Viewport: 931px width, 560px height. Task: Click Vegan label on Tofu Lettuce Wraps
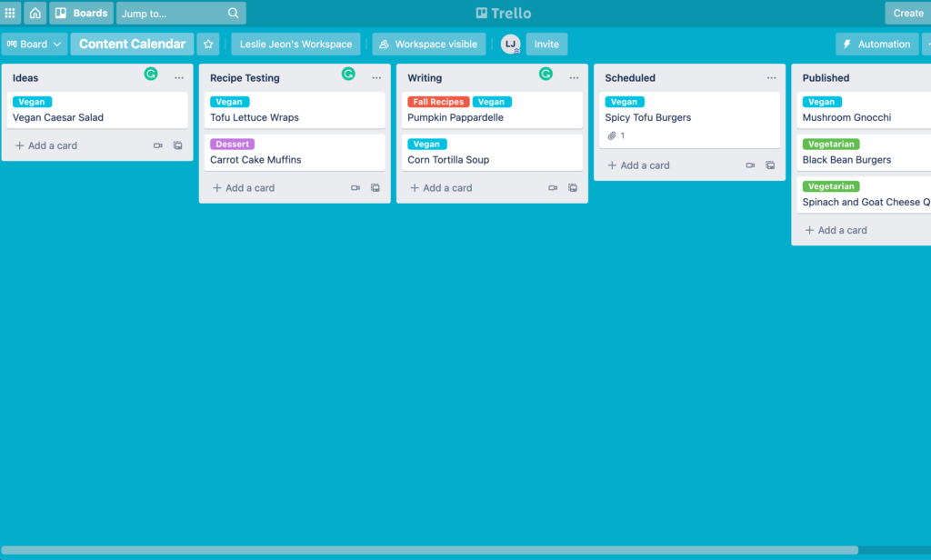click(229, 102)
